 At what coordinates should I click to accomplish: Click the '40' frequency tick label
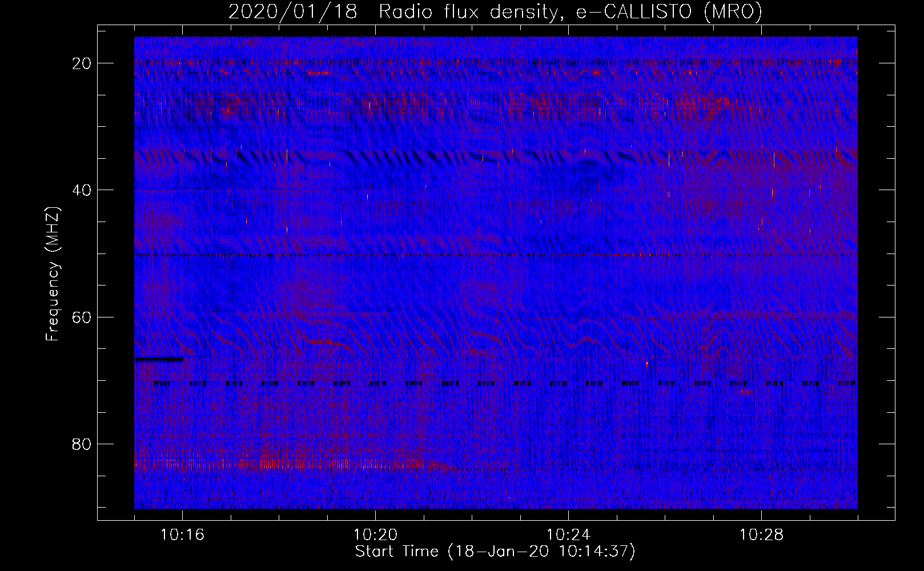click(82, 190)
